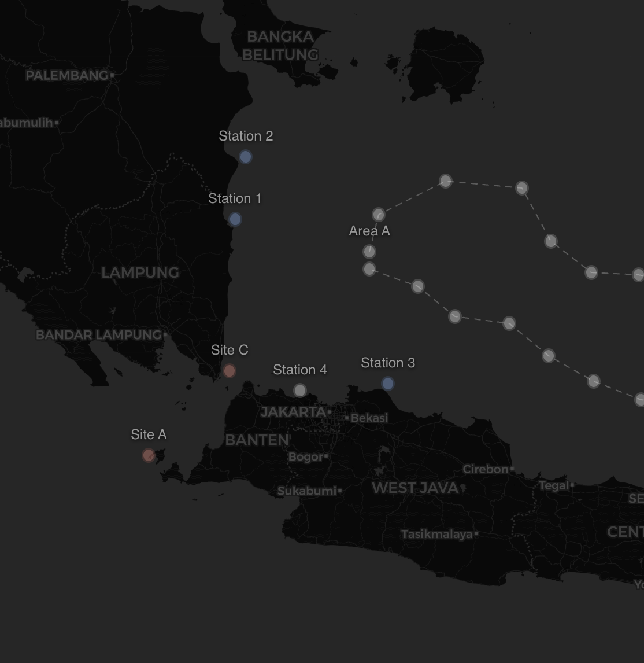Click the BANGKA BELITUNG label

click(x=280, y=46)
